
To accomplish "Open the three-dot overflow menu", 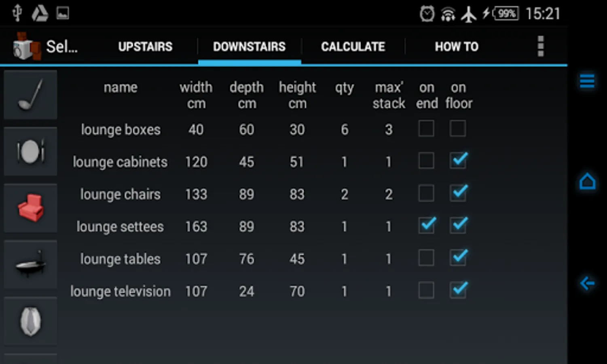I will 540,47.
